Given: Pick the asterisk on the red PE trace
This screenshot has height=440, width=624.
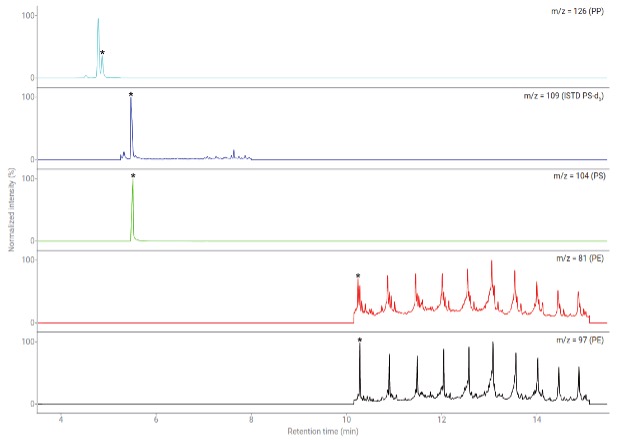Looking at the screenshot, I should [358, 277].
